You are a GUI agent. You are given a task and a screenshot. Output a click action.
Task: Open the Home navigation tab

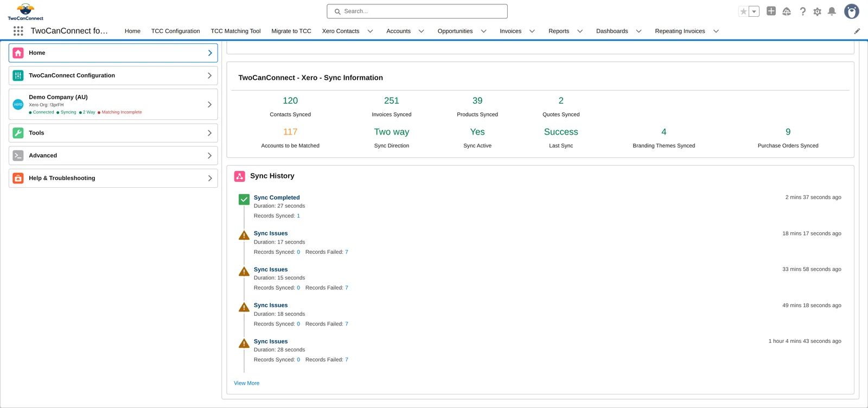132,31
